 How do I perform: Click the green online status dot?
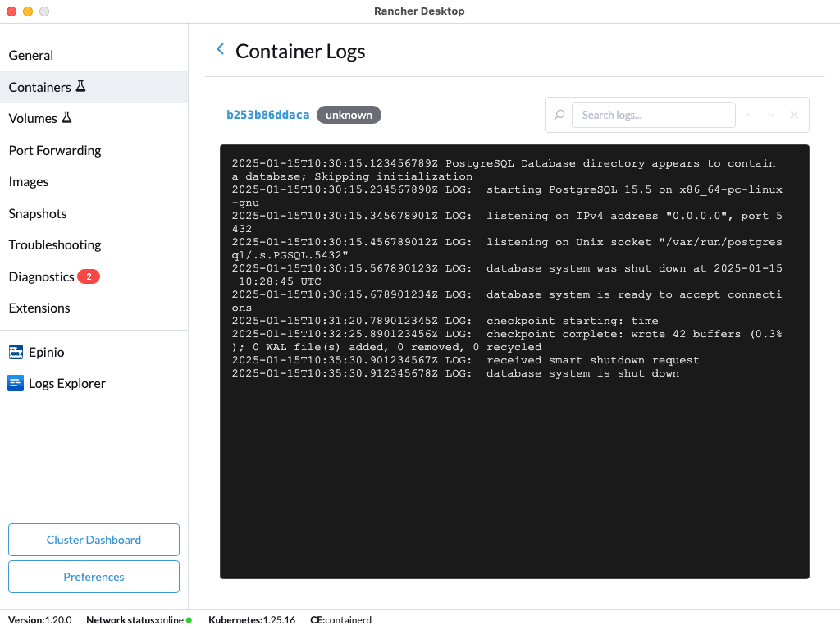click(x=189, y=620)
